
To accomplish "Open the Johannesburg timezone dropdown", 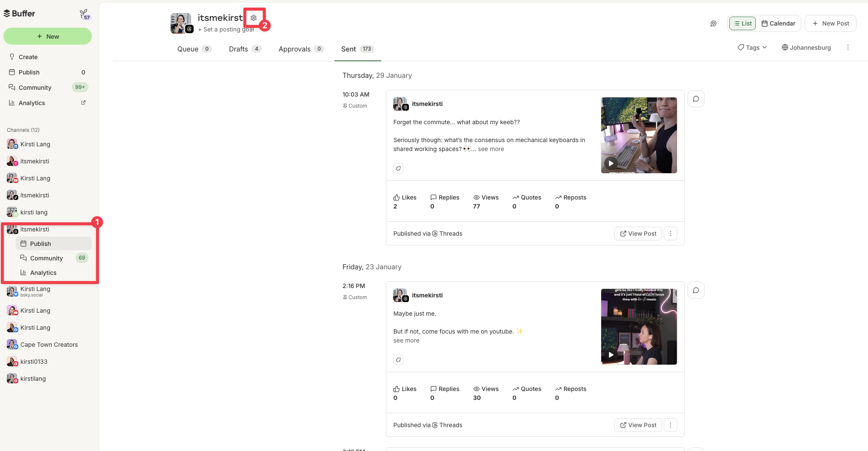I will point(806,47).
